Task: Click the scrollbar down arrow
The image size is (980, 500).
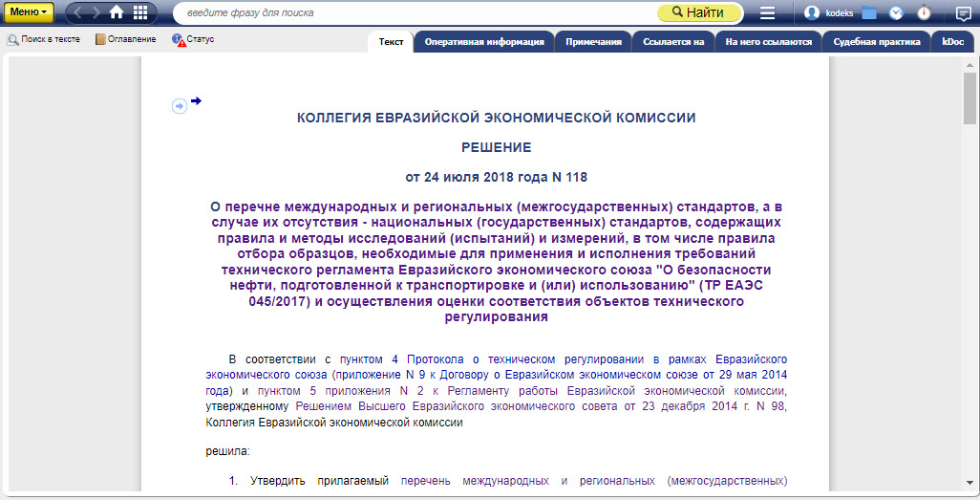Action: tap(969, 483)
